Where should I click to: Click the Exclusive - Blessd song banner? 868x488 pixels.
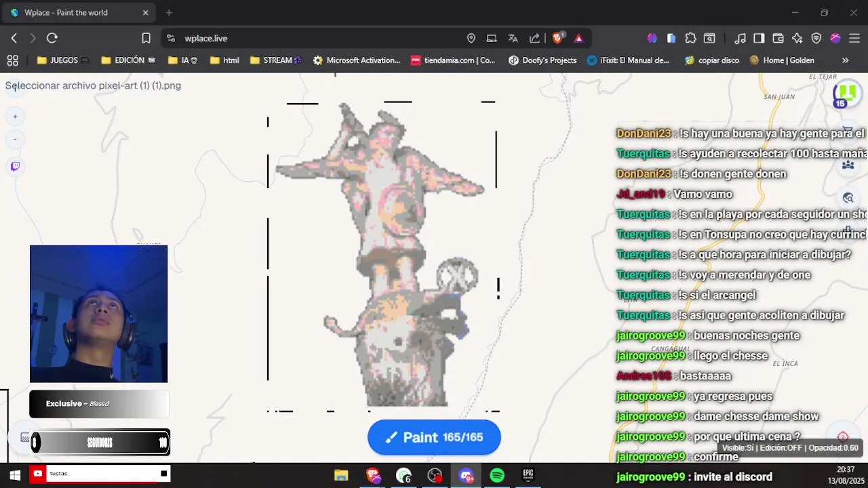pos(99,404)
